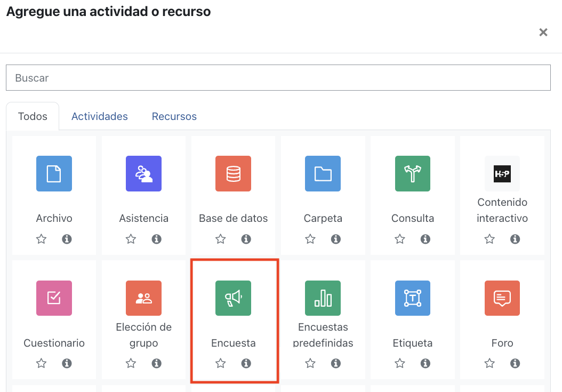
Task: Open the Consulta info icon
Action: pyautogui.click(x=425, y=239)
